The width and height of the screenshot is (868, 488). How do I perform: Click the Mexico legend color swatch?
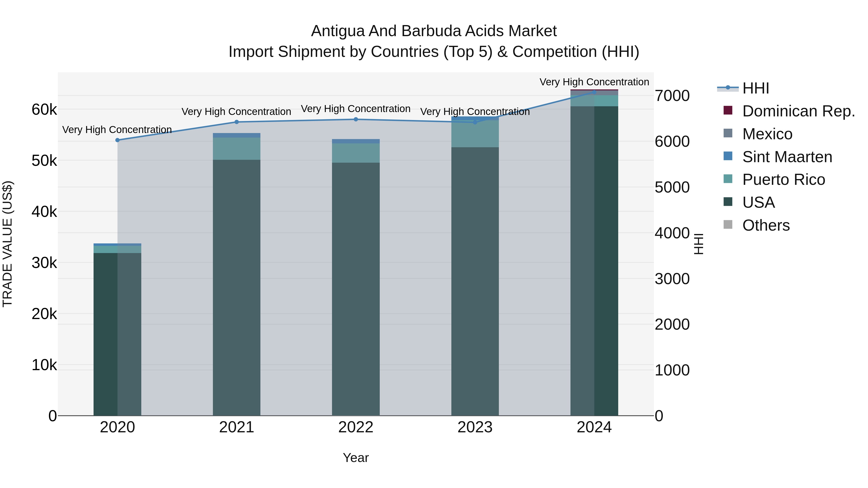(728, 133)
